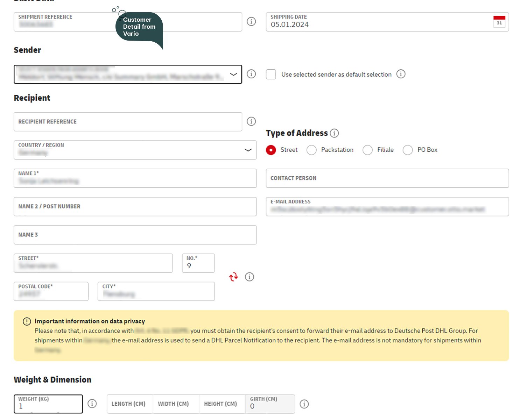Click the Name 2 / Post Number field

pos(135,207)
